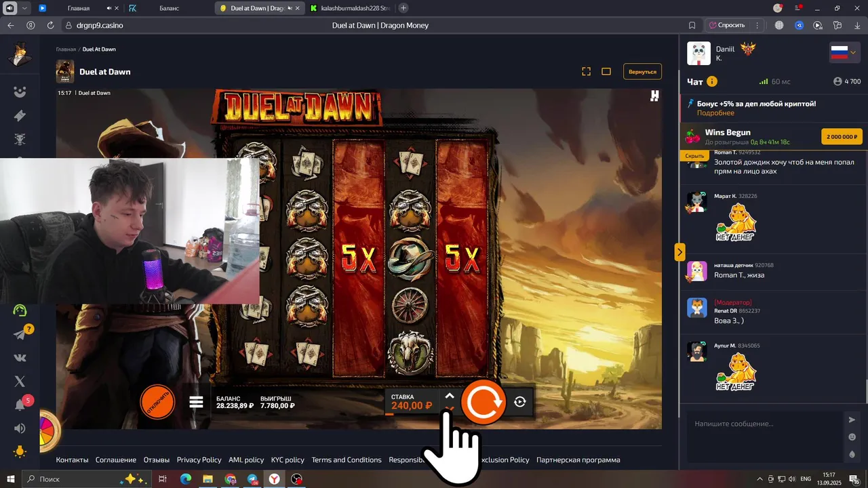Open the Telegram paper plane icon in sidebar
This screenshot has width=868, height=488.
tap(20, 335)
